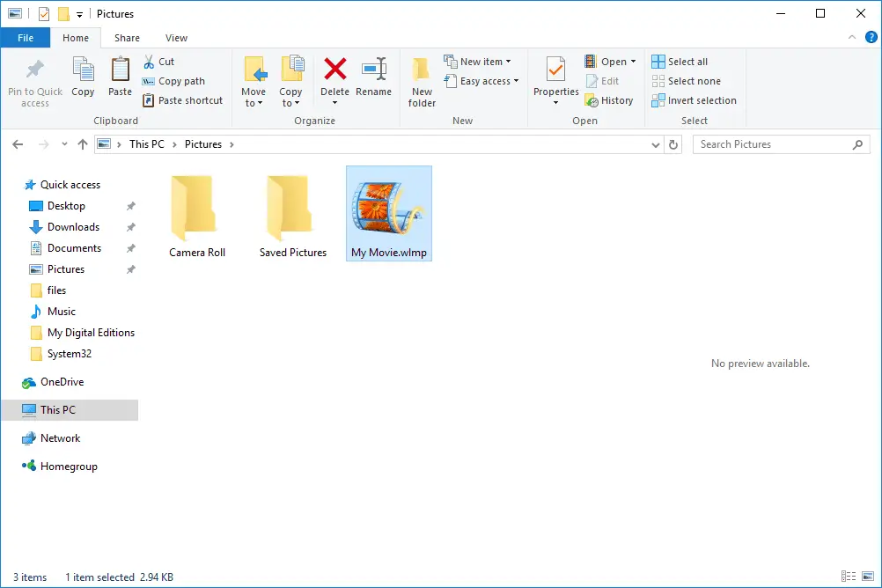Screen dimensions: 882x588
Task: Select the Rename icon on the ribbon
Action: click(x=374, y=79)
